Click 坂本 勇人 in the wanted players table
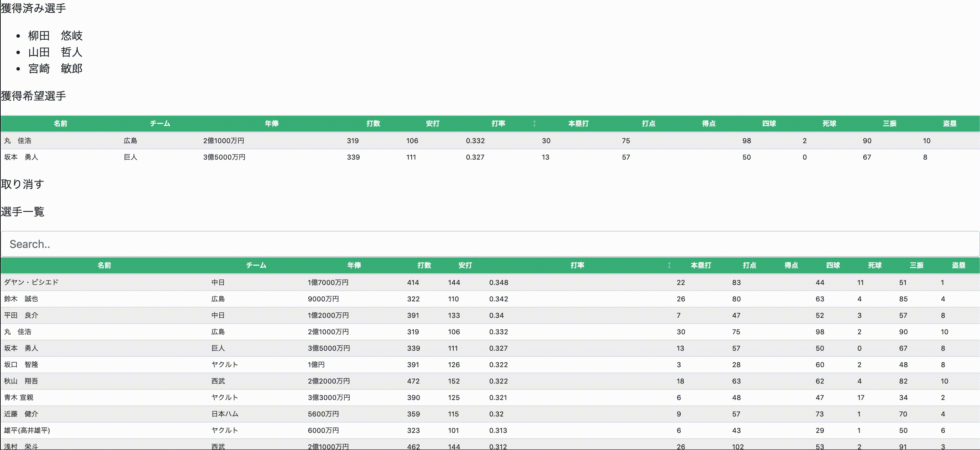 point(21,157)
